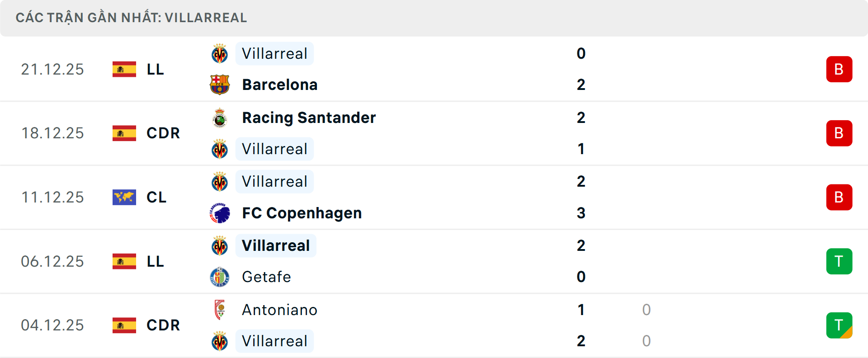
Task: Open the Antoniano team link
Action: click(279, 310)
